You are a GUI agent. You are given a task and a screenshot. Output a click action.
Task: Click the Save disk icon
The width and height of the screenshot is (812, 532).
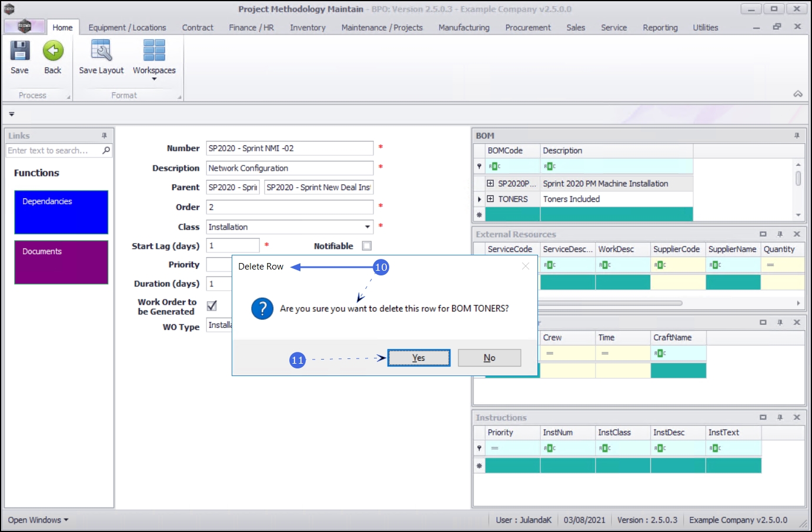[19, 51]
